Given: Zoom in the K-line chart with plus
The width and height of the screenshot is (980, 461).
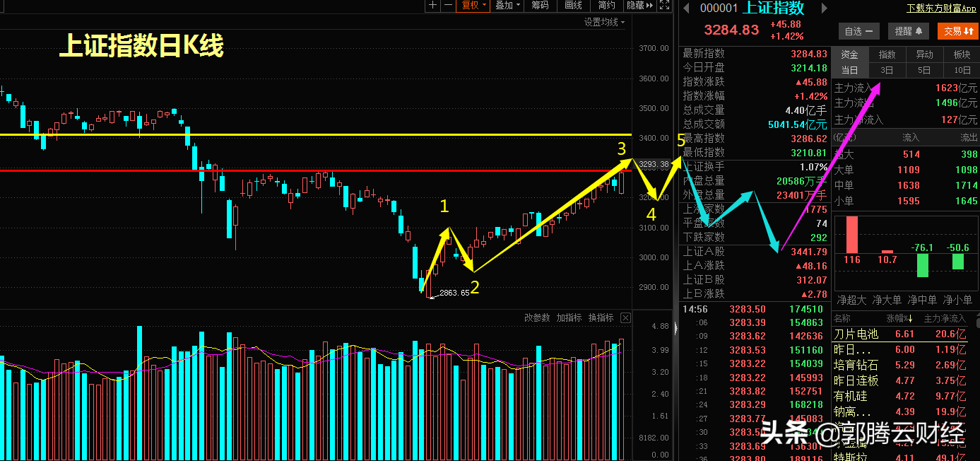Looking at the screenshot, I should click(x=433, y=6).
